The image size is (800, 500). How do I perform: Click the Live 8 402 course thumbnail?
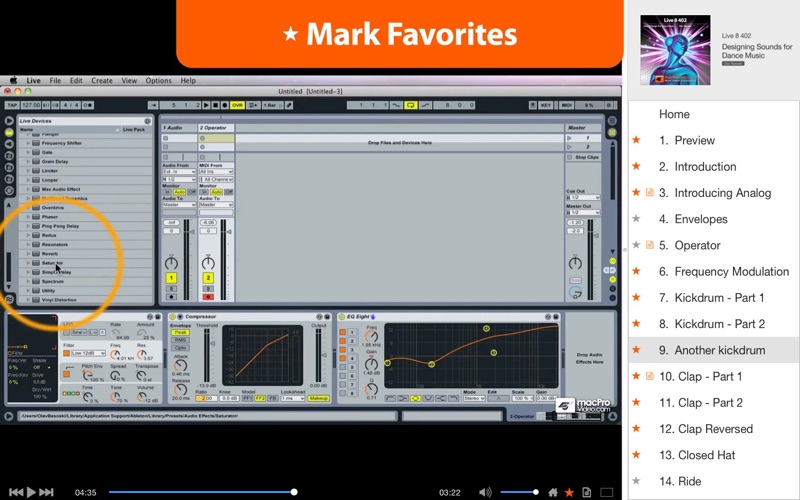[676, 49]
